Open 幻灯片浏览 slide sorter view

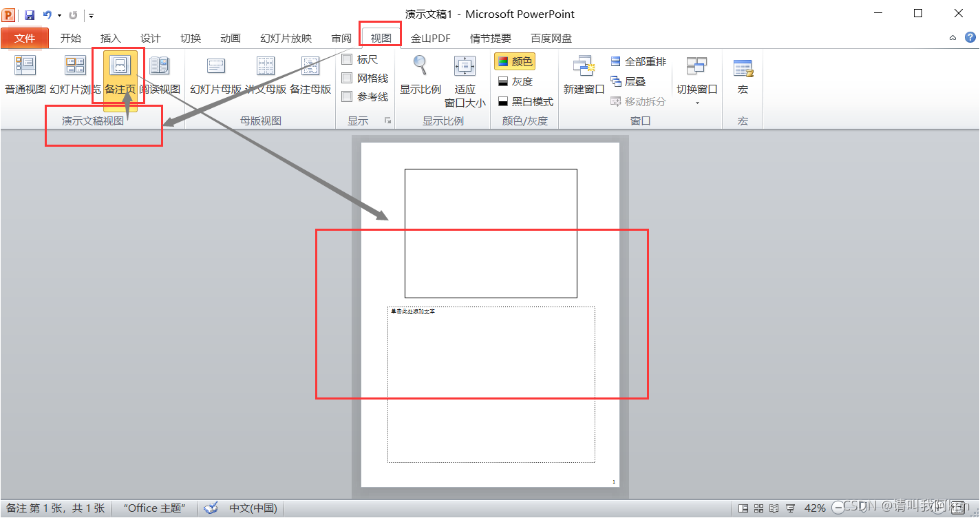pos(76,76)
